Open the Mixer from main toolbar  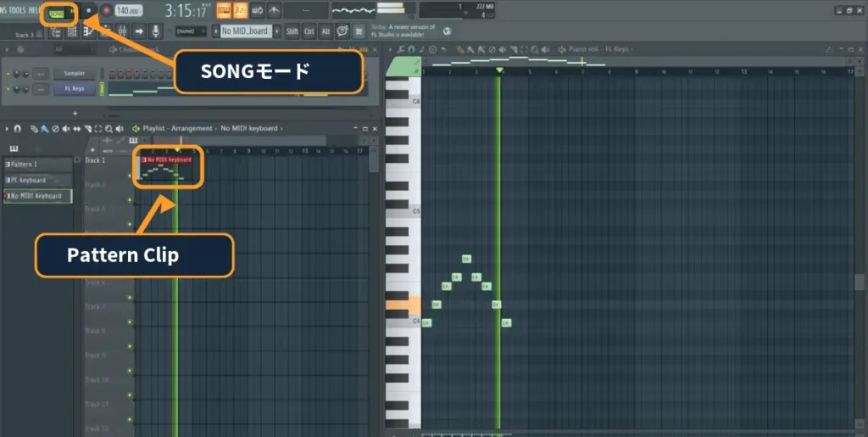[x=122, y=31]
